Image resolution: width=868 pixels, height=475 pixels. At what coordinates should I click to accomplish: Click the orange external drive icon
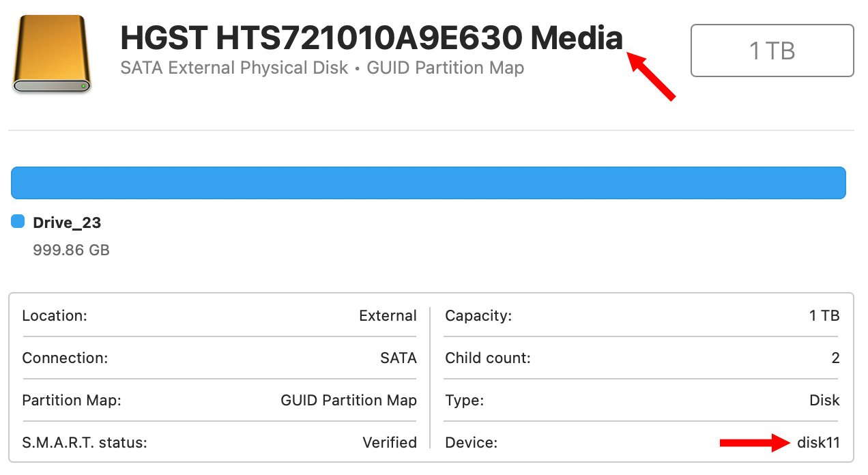52,55
